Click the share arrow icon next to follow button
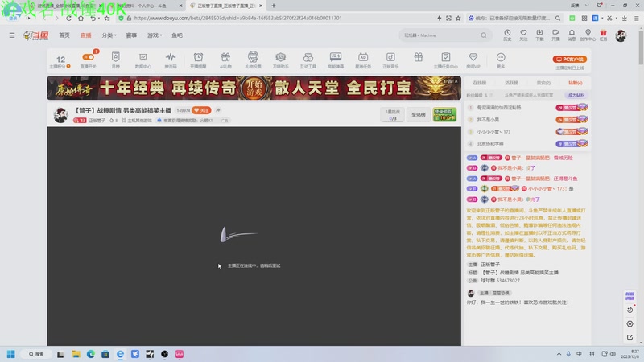644x362 pixels. (x=218, y=110)
